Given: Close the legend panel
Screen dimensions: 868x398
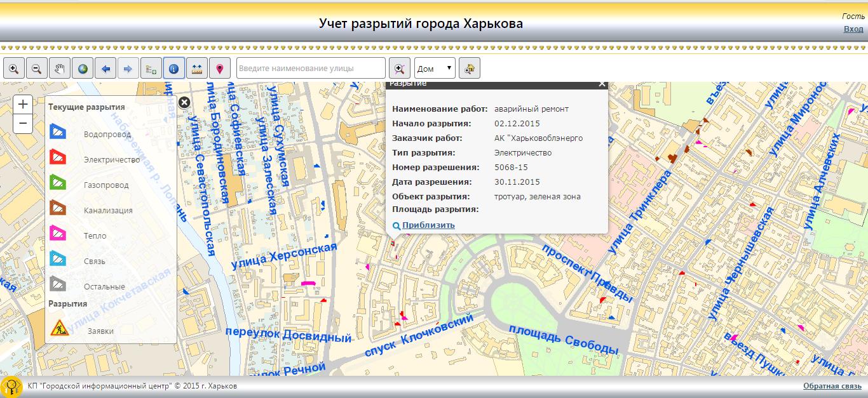Looking at the screenshot, I should point(184,102).
